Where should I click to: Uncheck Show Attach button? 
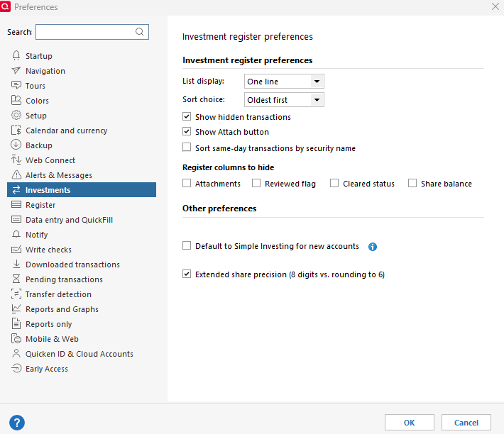click(187, 131)
